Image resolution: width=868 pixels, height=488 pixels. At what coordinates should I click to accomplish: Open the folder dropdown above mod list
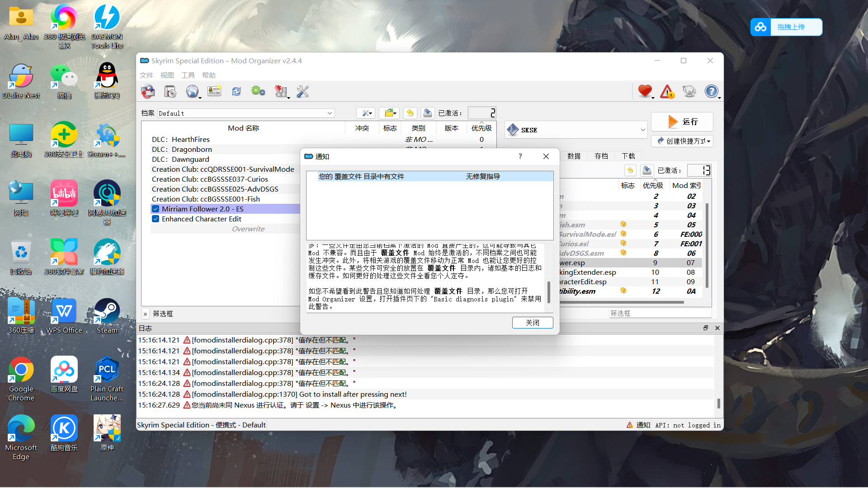[x=389, y=113]
